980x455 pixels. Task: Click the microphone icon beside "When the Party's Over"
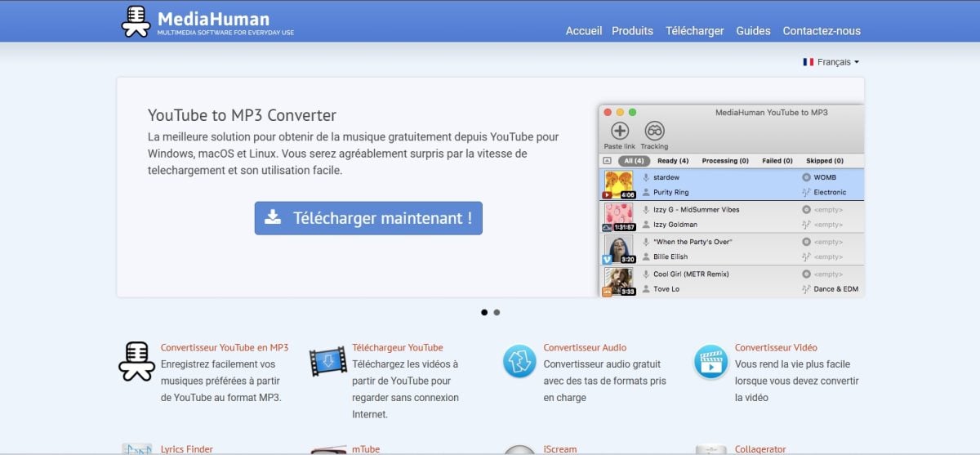click(x=646, y=242)
